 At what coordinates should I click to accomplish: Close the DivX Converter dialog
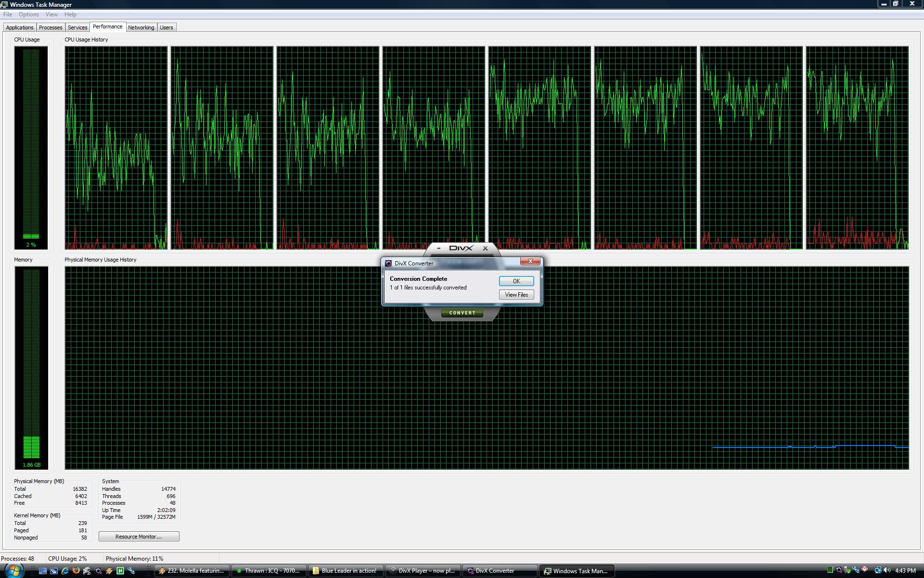click(x=530, y=261)
